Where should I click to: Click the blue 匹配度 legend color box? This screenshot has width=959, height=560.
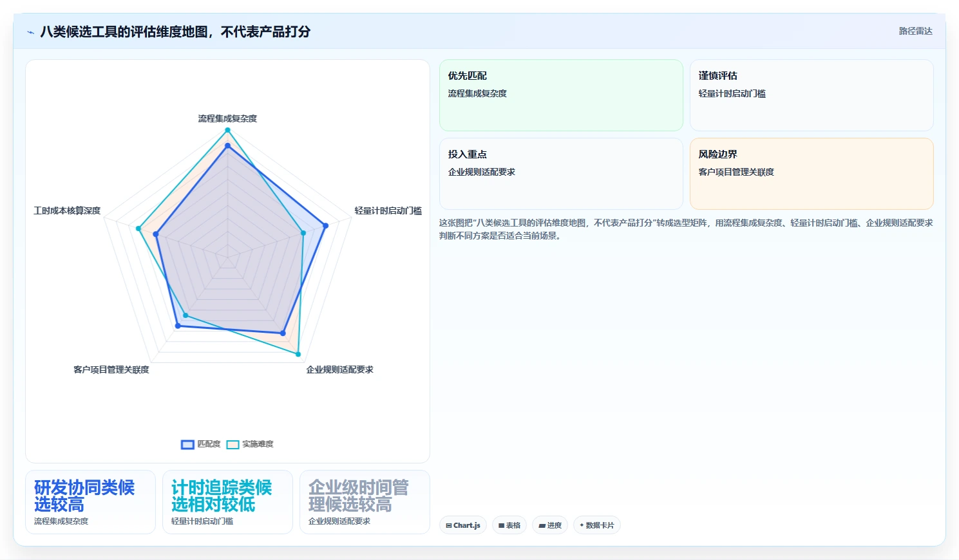(187, 444)
